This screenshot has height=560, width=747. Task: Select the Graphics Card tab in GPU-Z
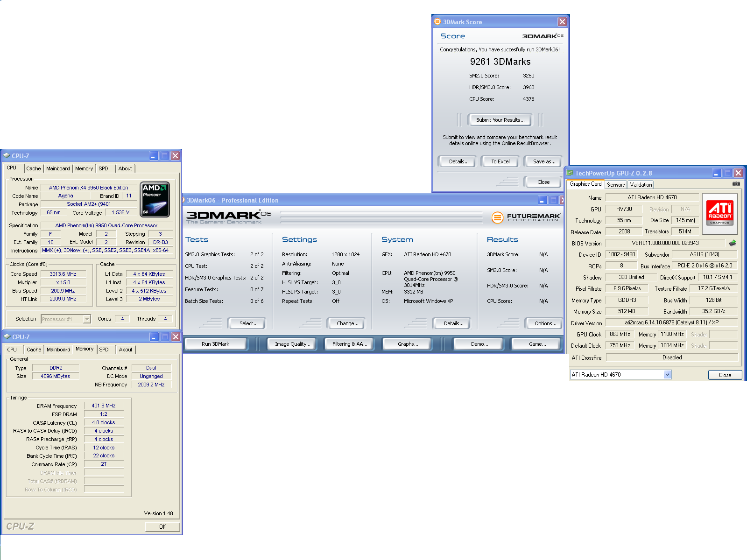tap(585, 184)
